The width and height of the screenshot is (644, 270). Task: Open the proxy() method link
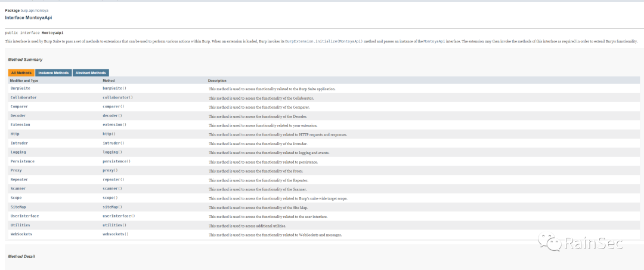(x=110, y=170)
